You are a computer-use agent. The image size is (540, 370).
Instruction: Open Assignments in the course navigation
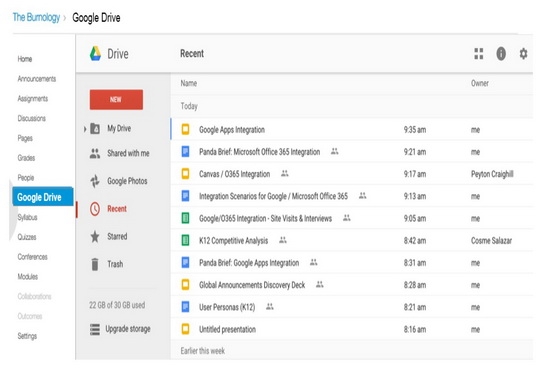tap(33, 99)
